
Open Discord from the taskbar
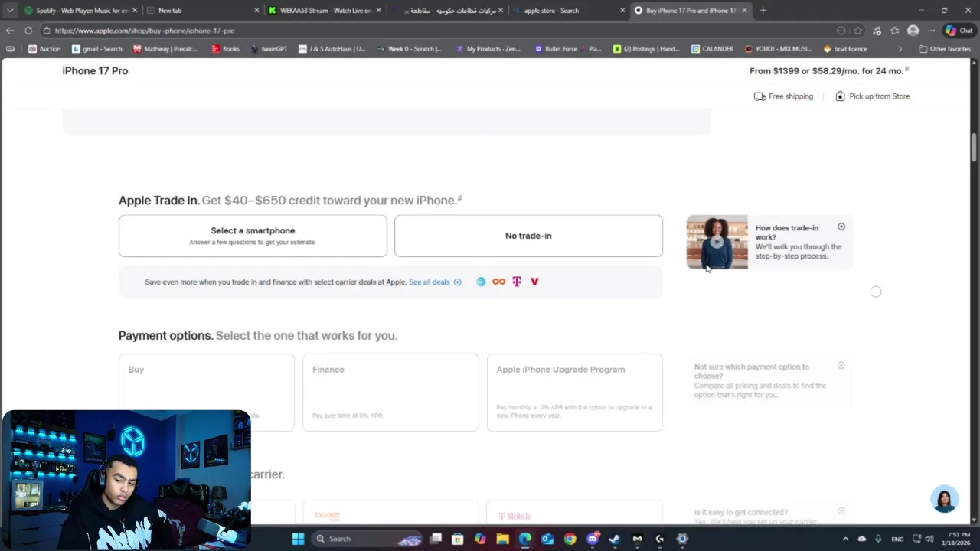[593, 539]
